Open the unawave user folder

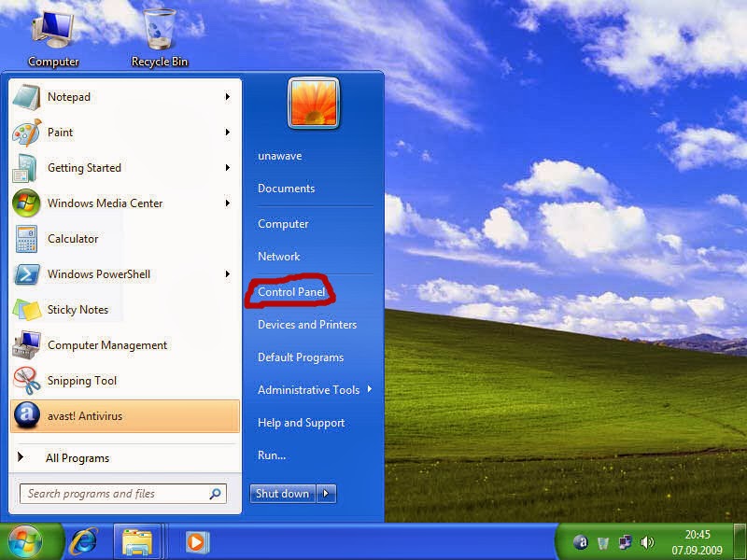click(279, 156)
